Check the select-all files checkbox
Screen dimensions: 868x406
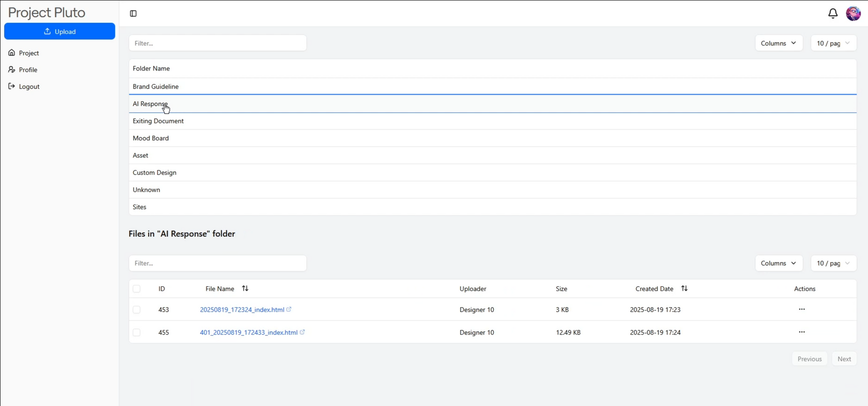click(137, 289)
